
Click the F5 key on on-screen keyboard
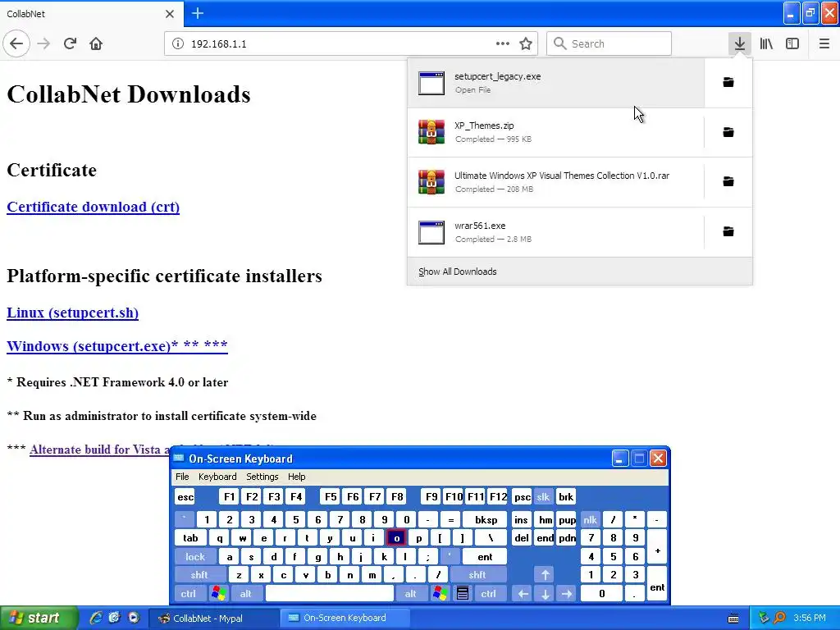331,496
